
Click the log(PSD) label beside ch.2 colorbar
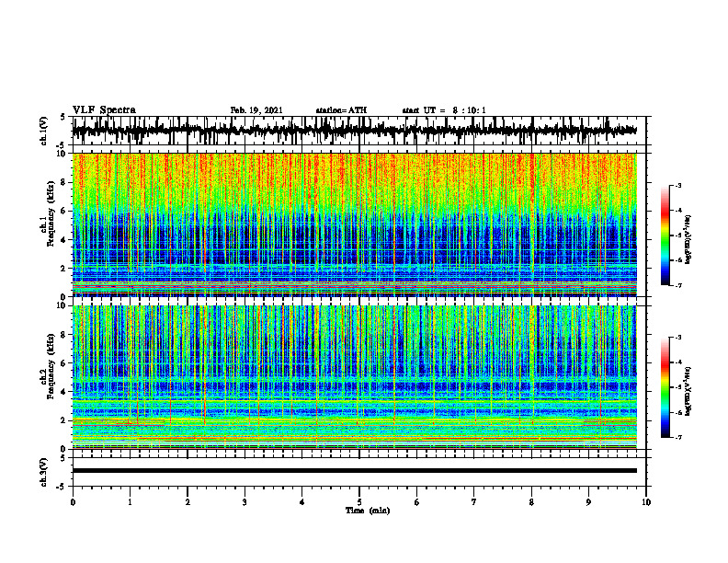(688, 391)
